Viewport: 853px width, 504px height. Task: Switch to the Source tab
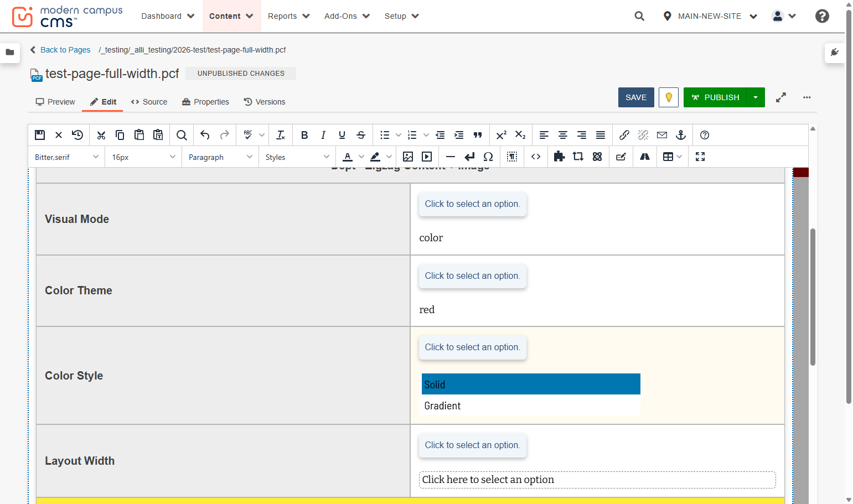click(149, 102)
